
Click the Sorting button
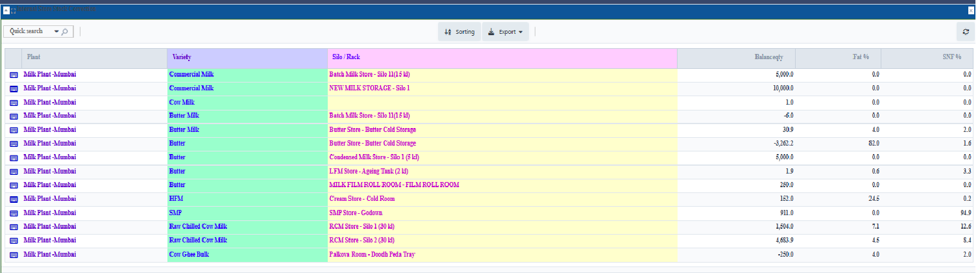tap(459, 32)
